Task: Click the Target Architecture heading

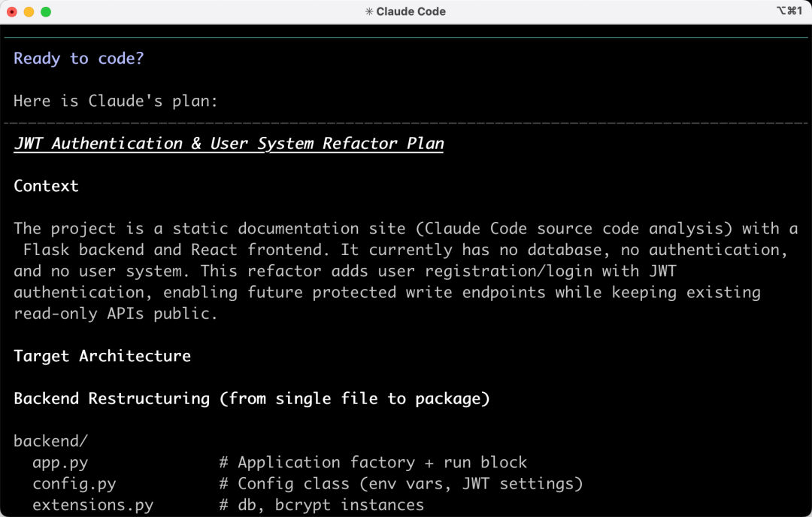Action: click(x=102, y=356)
